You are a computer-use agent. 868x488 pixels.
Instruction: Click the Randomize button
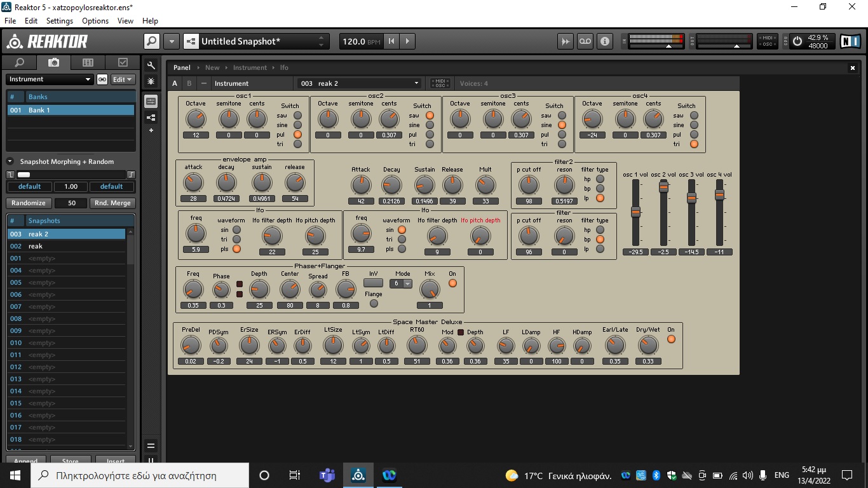(29, 203)
